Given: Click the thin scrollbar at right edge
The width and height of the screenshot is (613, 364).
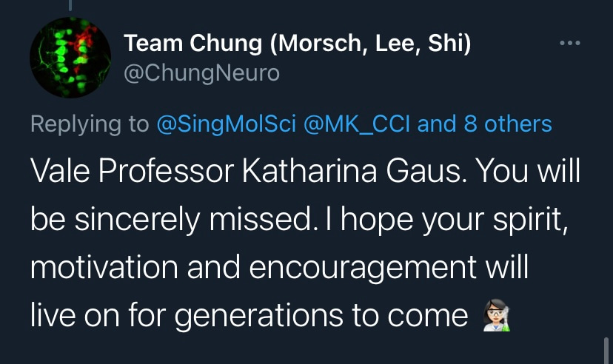Looking at the screenshot, I should click(x=606, y=348).
